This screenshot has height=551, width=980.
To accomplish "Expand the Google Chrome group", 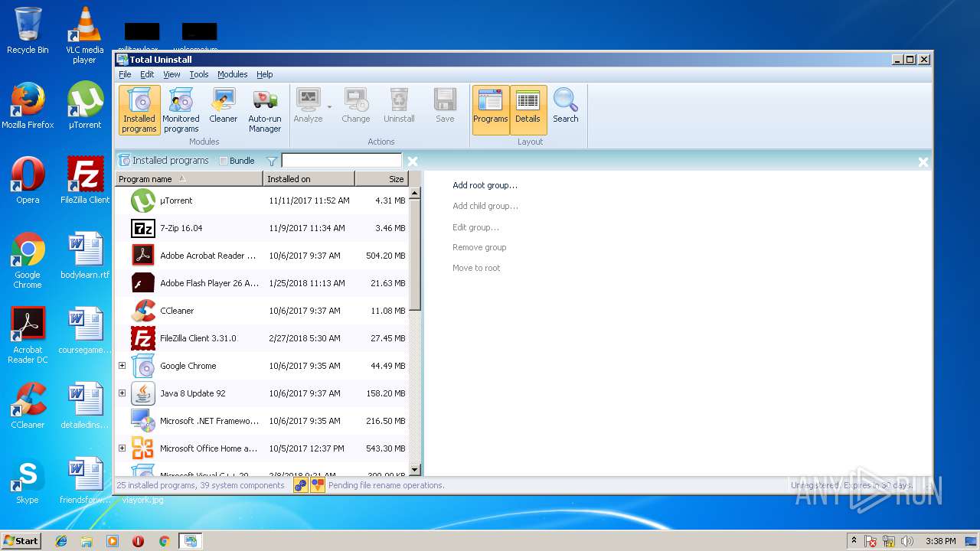I will [122, 366].
